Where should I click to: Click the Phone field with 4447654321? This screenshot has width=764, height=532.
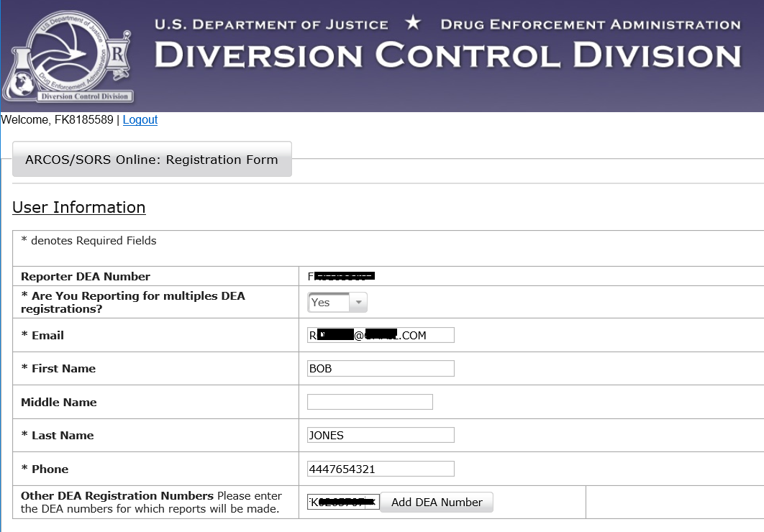tap(381, 469)
